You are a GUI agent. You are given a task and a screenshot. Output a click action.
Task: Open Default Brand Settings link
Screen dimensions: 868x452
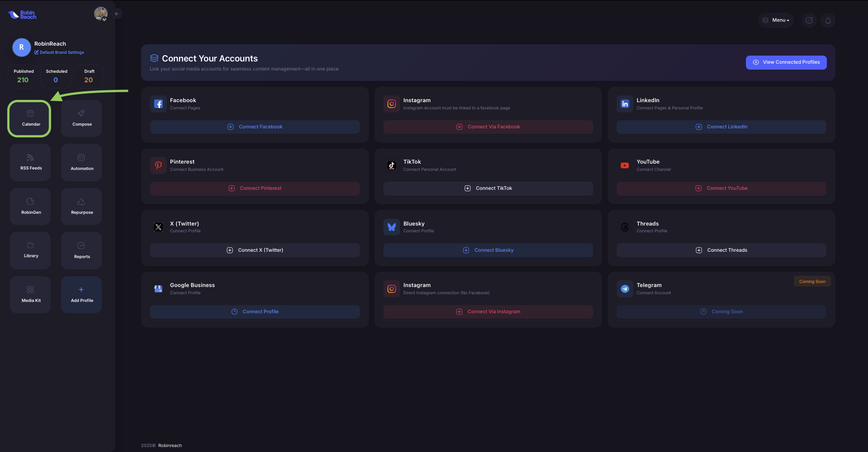59,52
